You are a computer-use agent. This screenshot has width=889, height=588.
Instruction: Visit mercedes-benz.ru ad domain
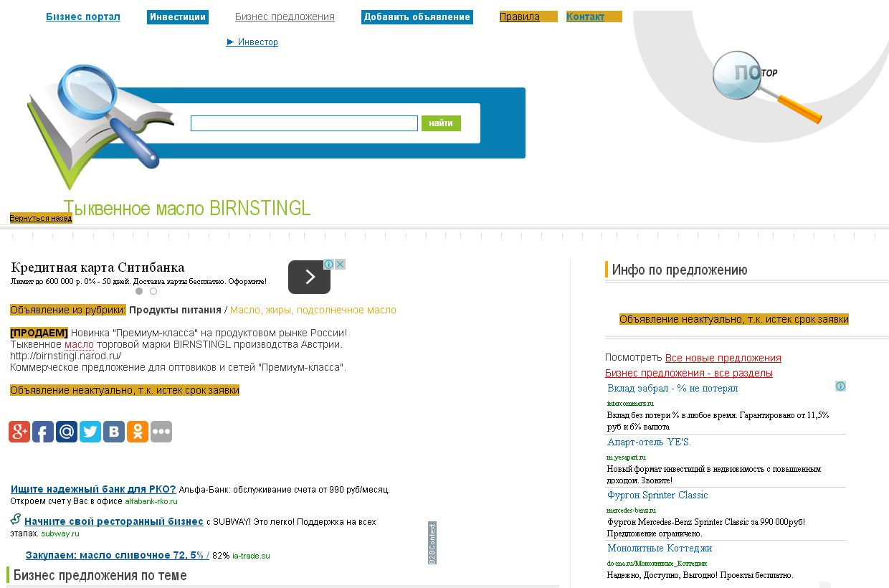631,510
